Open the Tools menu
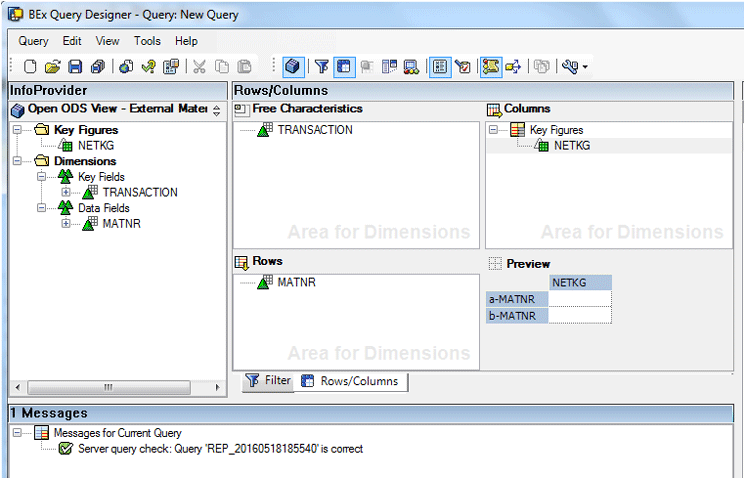Viewport: 745px width, 479px height. click(x=147, y=41)
